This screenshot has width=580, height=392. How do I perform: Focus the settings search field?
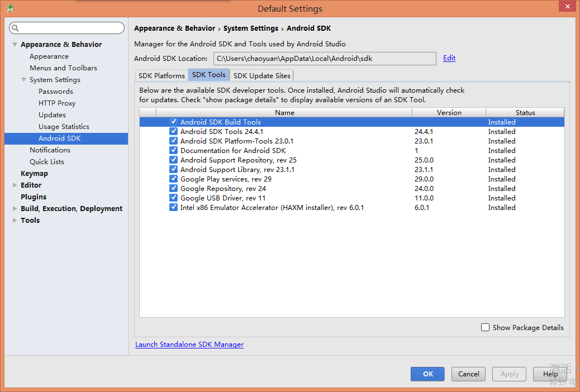point(67,28)
